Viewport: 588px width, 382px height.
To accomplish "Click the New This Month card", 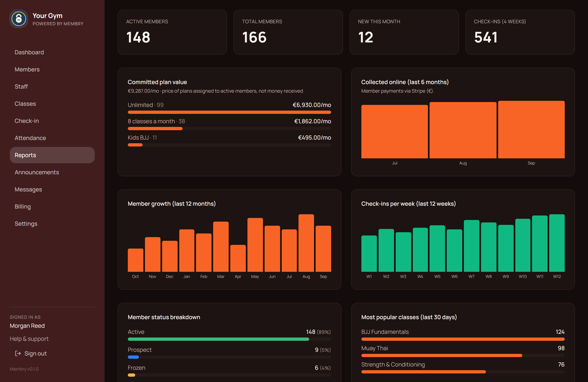I will [x=404, y=32].
